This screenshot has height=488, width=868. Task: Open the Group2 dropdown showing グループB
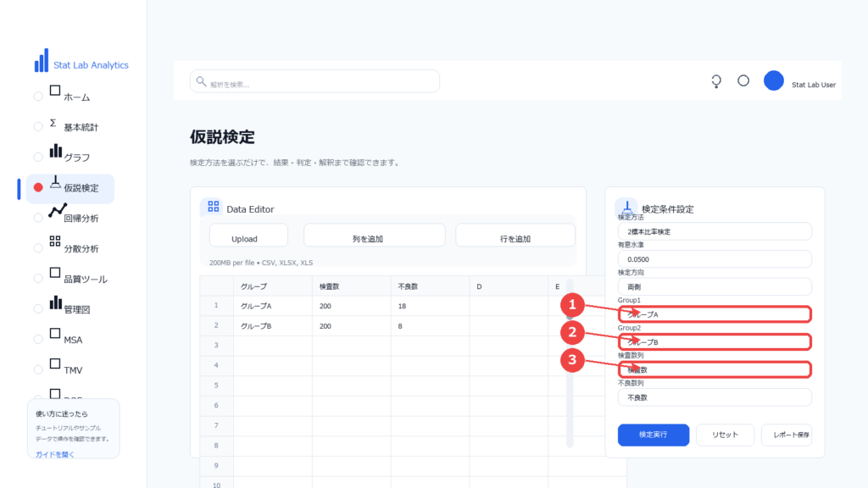tap(715, 342)
